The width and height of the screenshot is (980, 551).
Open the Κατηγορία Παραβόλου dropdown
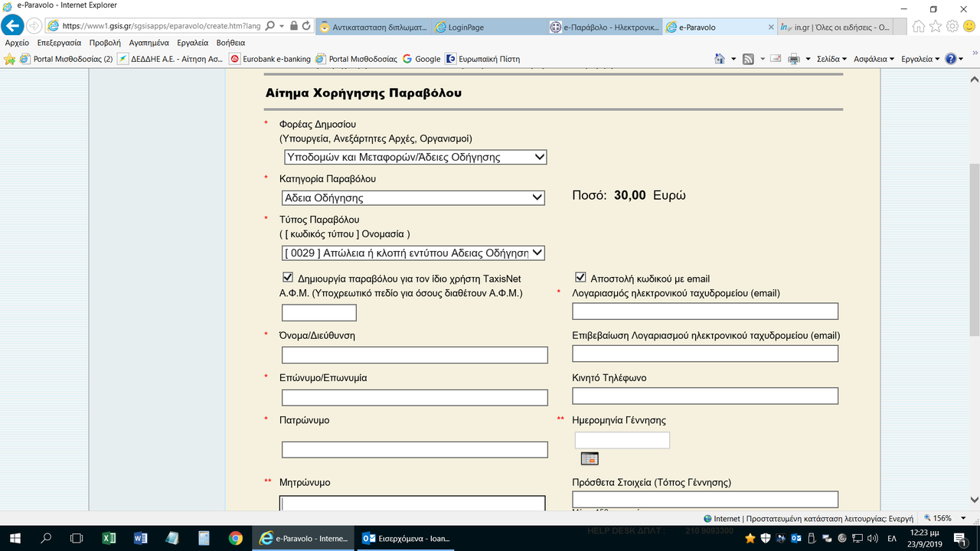click(413, 197)
